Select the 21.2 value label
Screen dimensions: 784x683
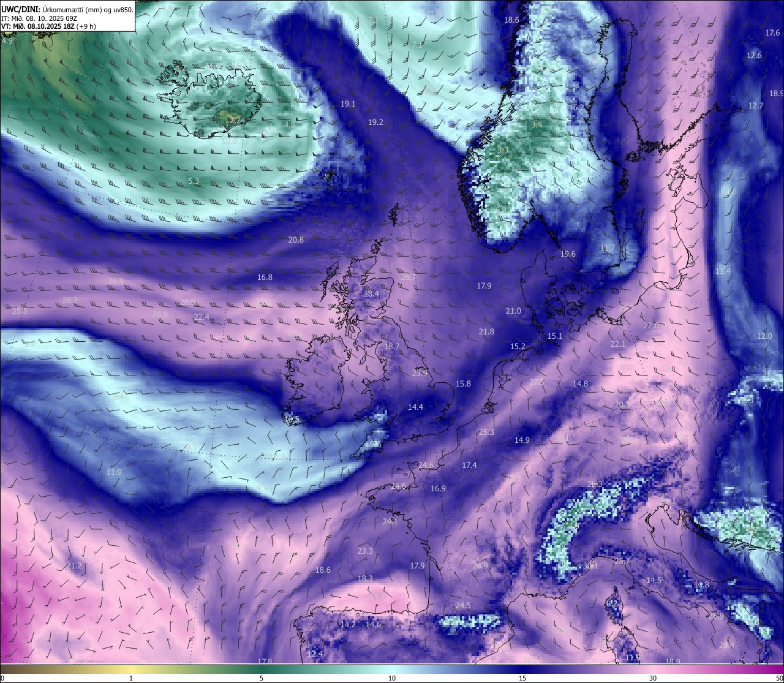pos(75,566)
